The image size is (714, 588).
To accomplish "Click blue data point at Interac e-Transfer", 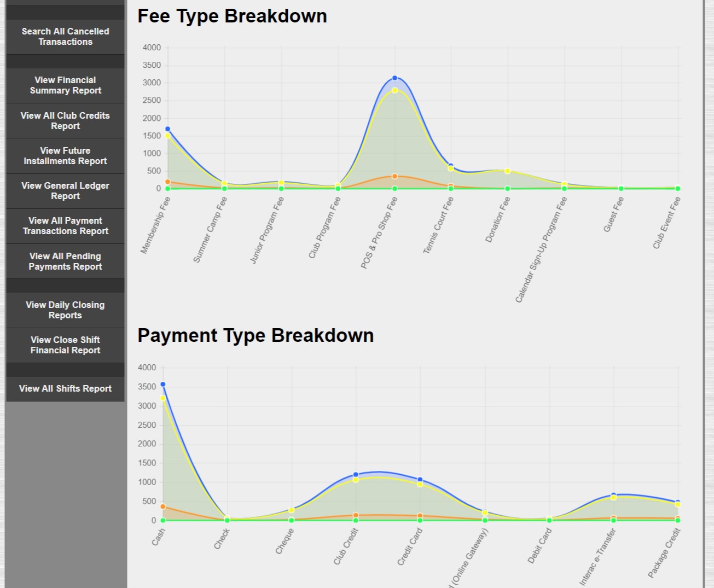I will (x=613, y=495).
